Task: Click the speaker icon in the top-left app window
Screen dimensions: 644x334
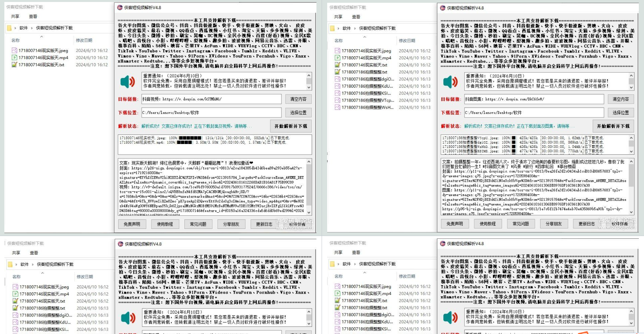Action: tap(128, 82)
